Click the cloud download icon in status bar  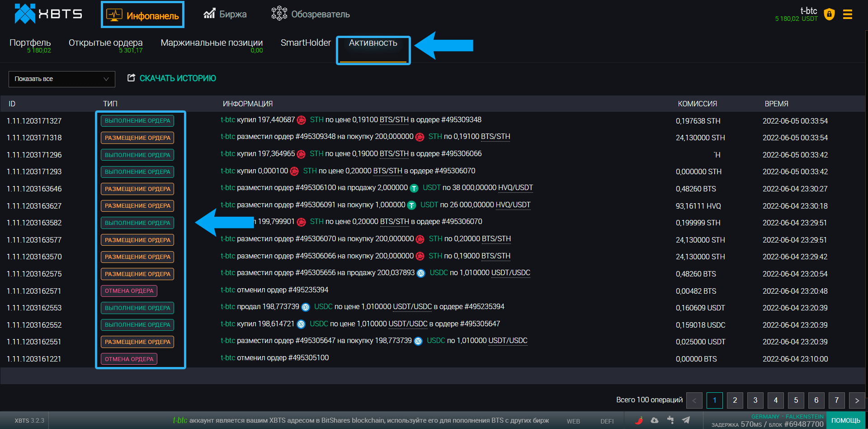(655, 420)
